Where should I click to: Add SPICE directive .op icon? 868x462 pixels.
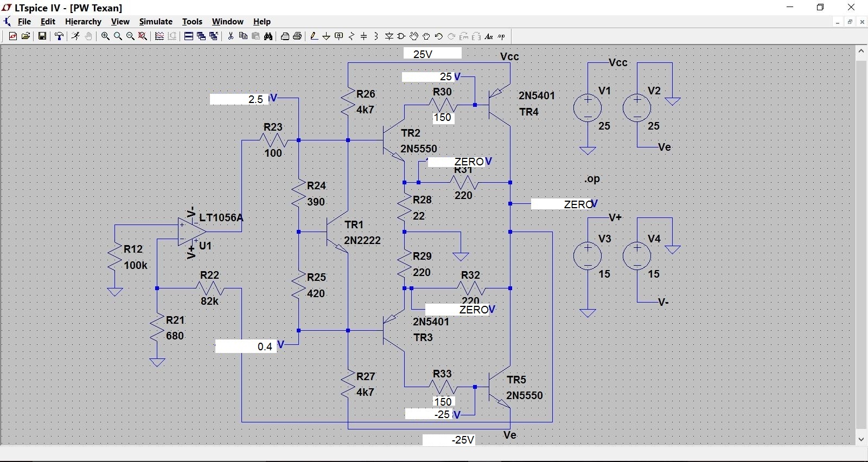point(501,36)
